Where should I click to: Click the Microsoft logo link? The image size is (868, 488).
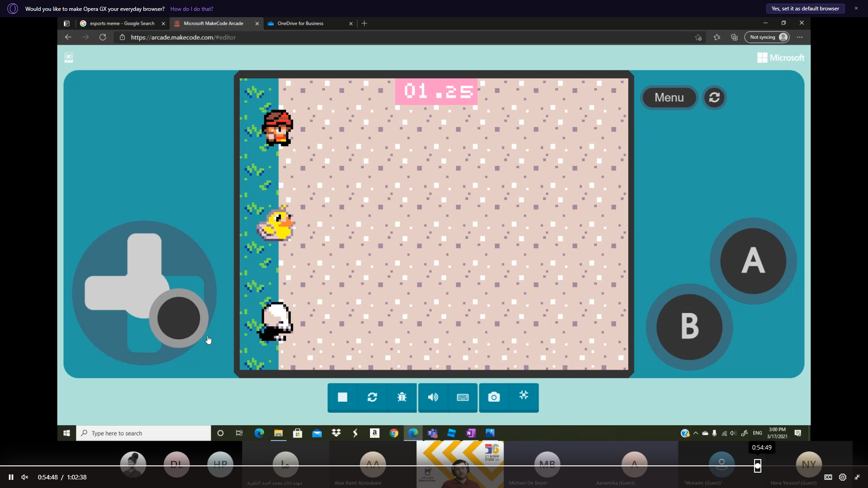click(x=781, y=58)
